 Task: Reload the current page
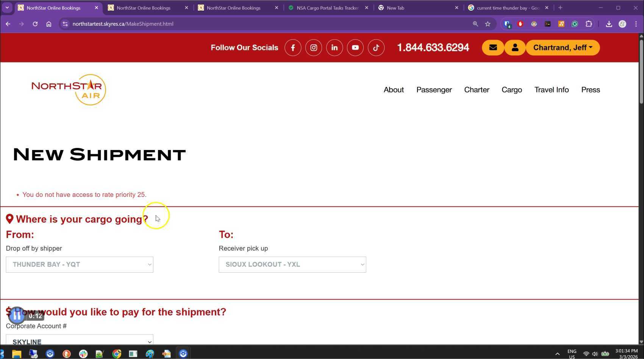(35, 24)
